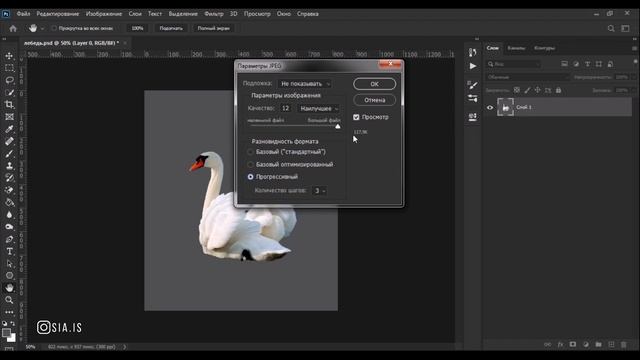Select the Zoom tool

[x=9, y=300]
